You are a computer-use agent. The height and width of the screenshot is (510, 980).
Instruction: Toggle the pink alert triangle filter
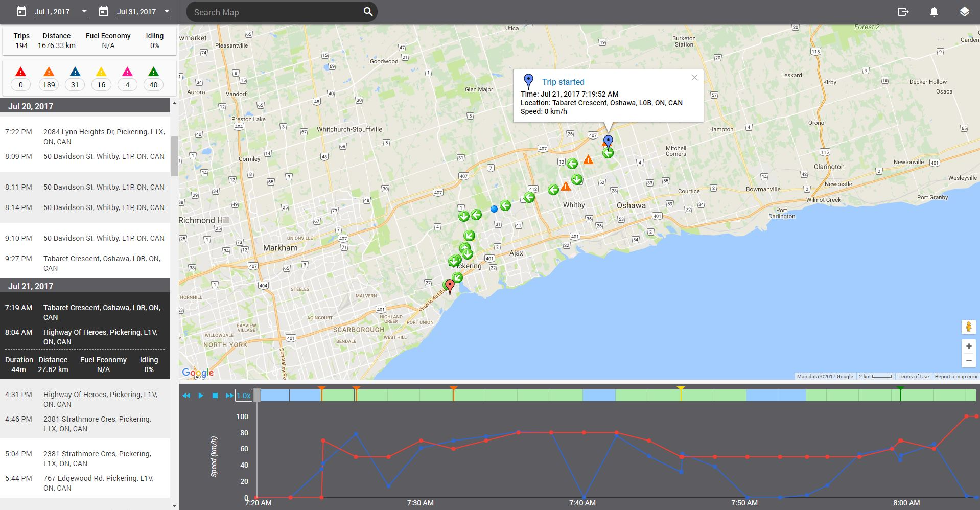coord(127,72)
